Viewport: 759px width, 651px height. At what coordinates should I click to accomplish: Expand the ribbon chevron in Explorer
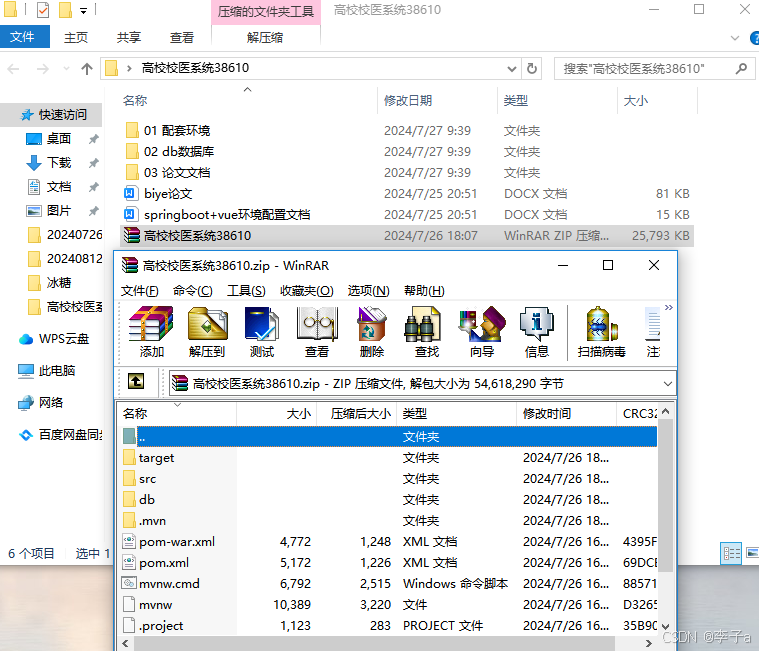[735, 38]
